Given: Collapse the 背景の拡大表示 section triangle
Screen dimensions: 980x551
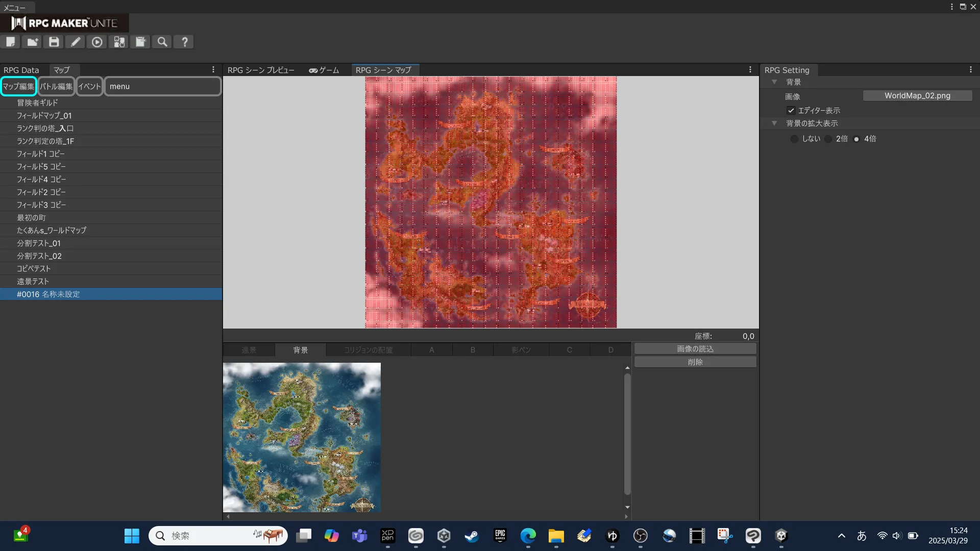Looking at the screenshot, I should click(774, 123).
